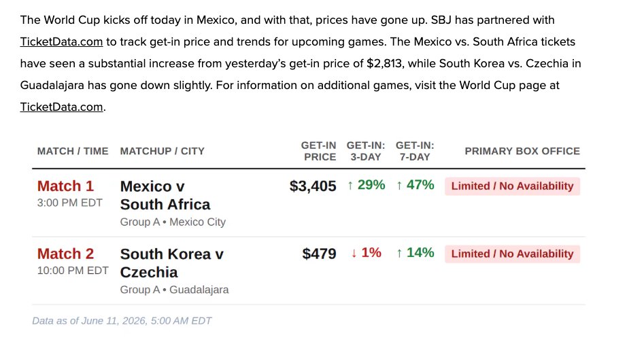Select the Mexico v South Africa matchup
This screenshot has height=346, width=644.
165,195
